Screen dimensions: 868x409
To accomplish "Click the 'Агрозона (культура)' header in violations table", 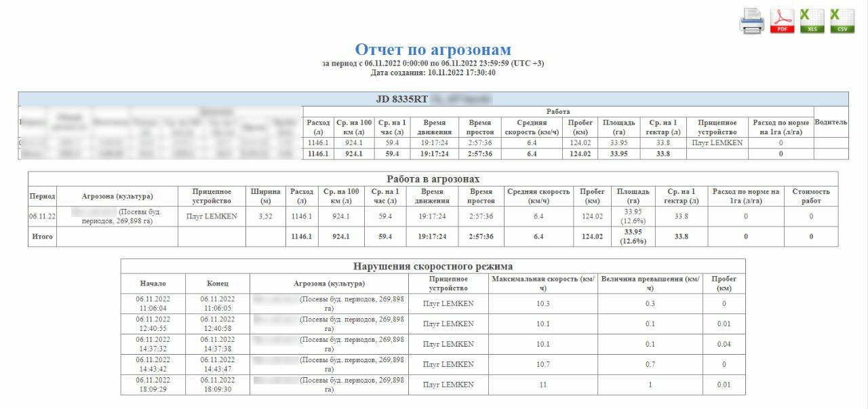I will pos(329,283).
